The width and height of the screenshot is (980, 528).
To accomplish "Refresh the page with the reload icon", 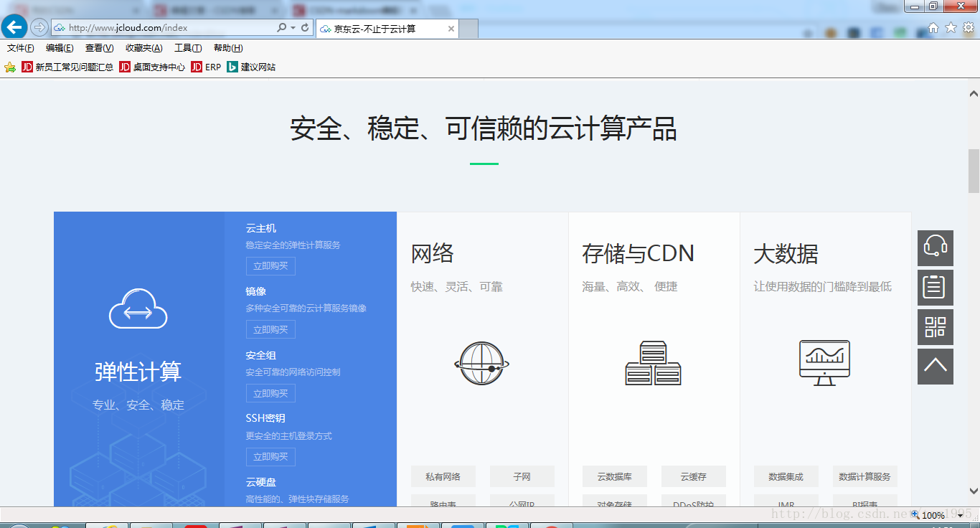I will [305, 28].
